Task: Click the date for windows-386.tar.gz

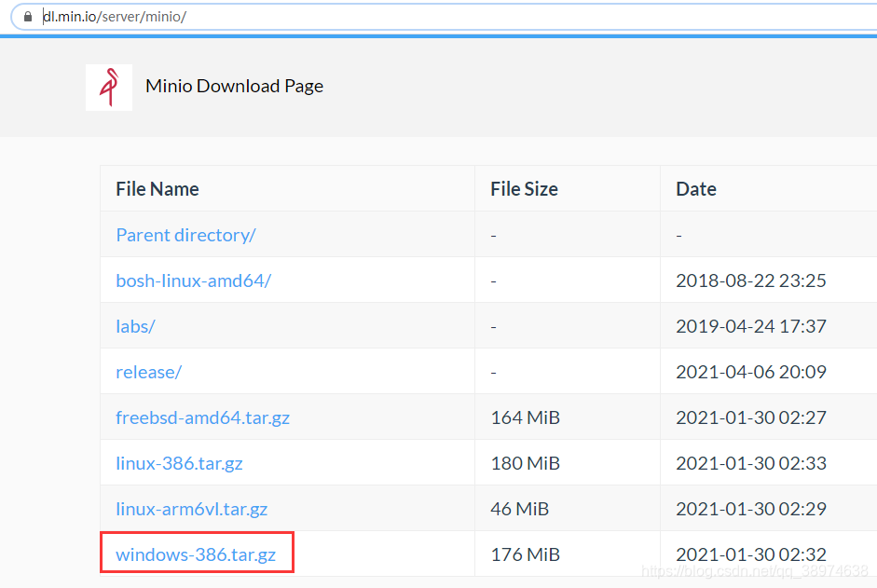Action: click(x=752, y=554)
